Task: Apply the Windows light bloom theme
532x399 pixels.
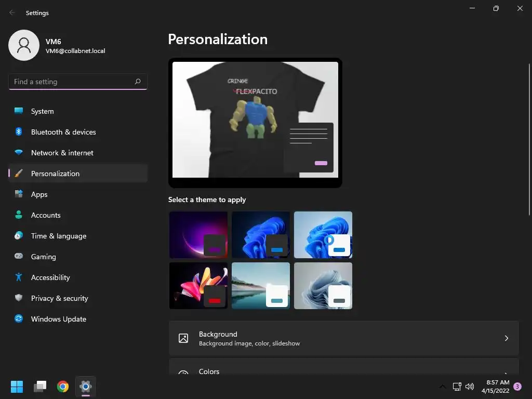Action: pyautogui.click(x=323, y=235)
